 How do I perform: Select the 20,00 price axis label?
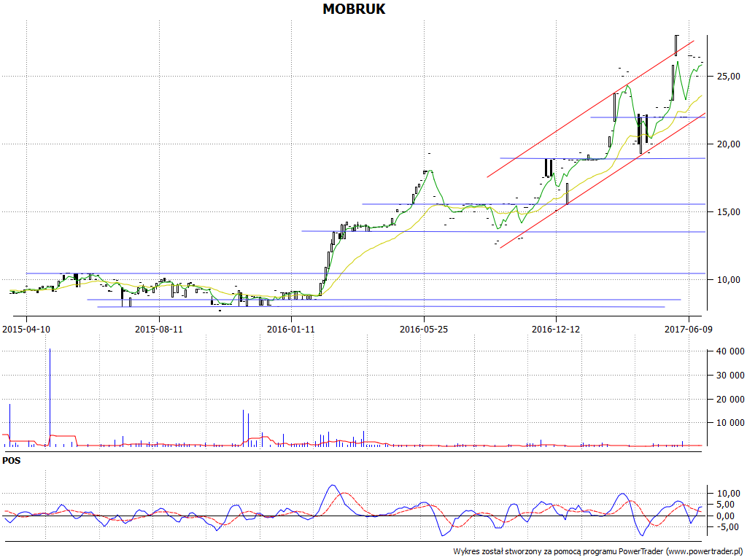[x=729, y=144]
